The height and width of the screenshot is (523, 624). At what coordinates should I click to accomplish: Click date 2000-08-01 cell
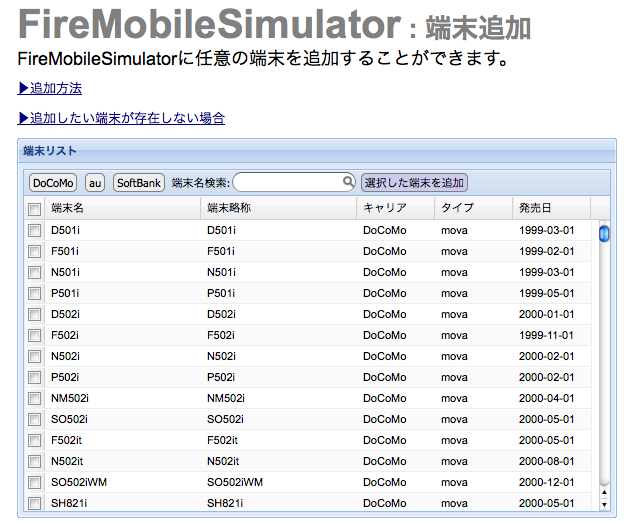546,461
